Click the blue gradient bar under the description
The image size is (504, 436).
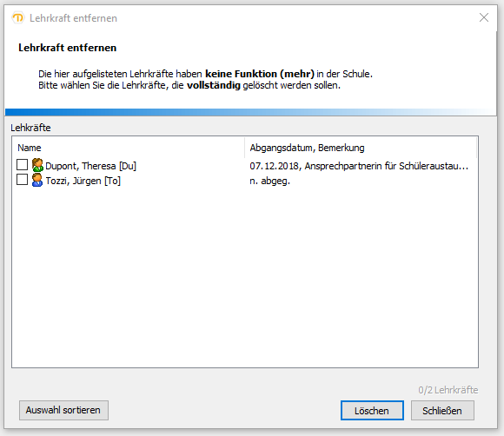[x=251, y=112]
